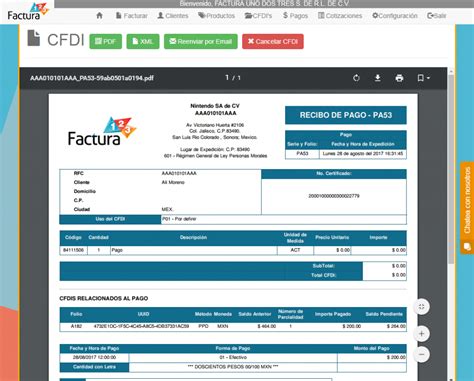This screenshot has height=381, width=474.
Task: Download the CFDI as PDF
Action: [x=106, y=41]
